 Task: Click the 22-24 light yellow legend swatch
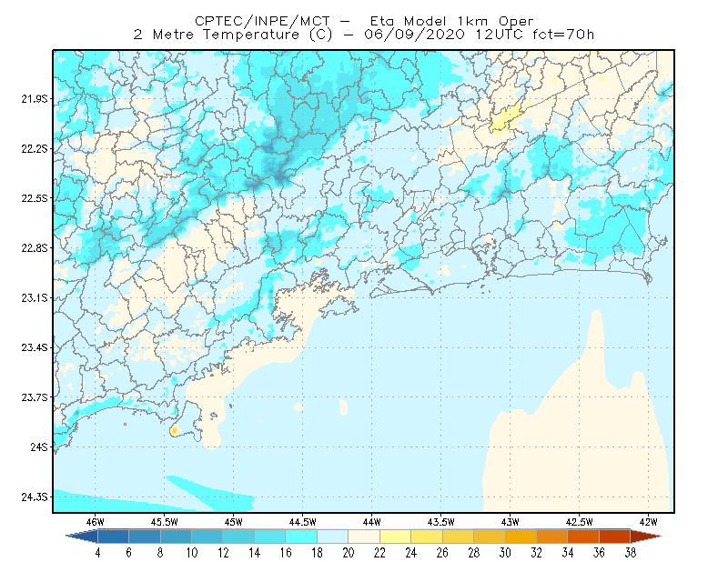coord(395,537)
